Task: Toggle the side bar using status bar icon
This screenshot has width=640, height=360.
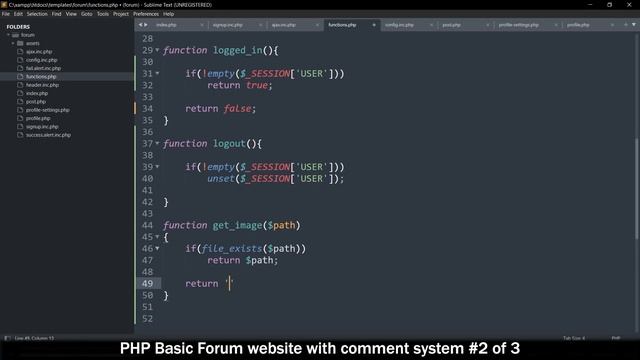Action: tap(7, 338)
